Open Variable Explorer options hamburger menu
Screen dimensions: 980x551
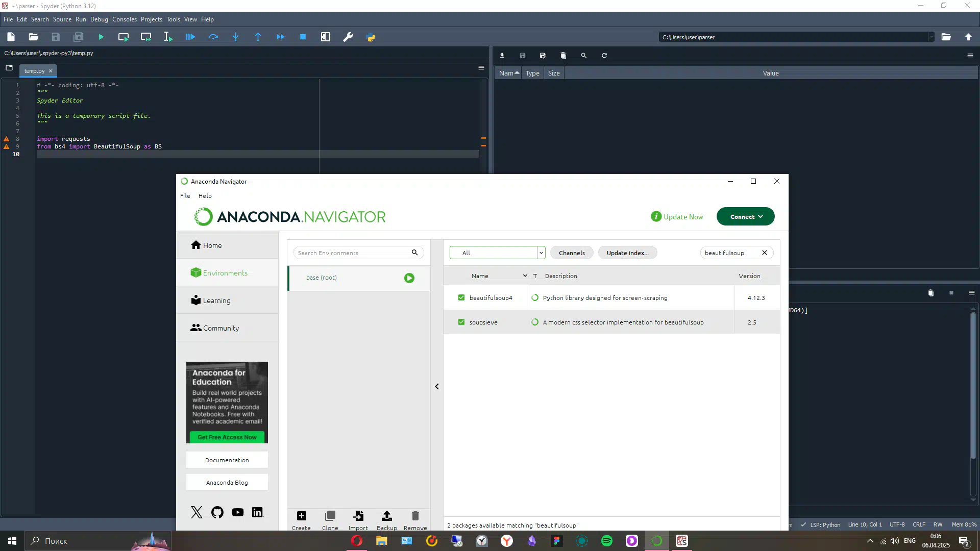pos(970,56)
